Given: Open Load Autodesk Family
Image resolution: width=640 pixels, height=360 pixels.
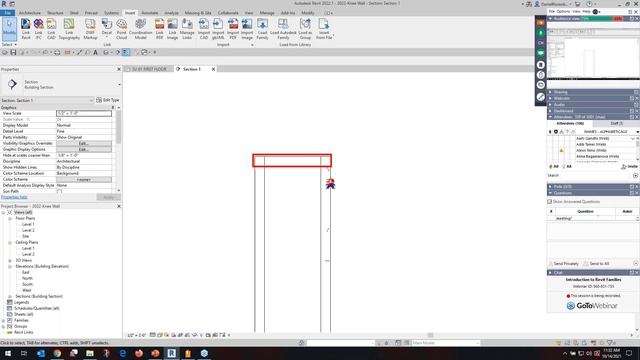Looking at the screenshot, I should (283, 29).
